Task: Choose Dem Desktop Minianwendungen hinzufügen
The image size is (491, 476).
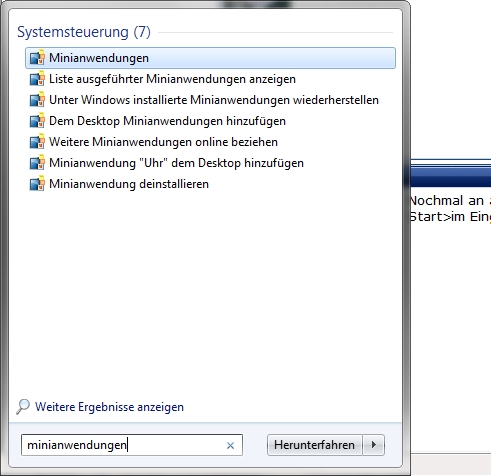Action: (167, 121)
